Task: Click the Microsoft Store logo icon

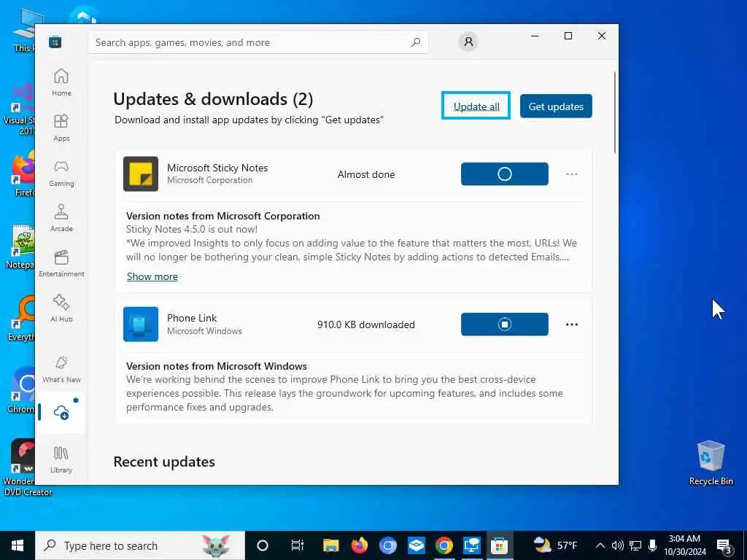Action: (x=55, y=42)
